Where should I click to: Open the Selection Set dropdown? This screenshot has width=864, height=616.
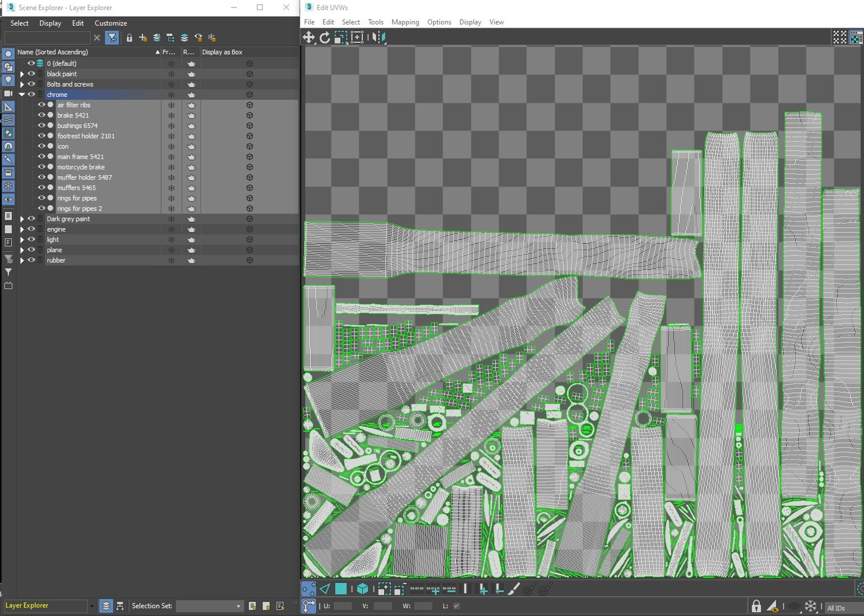tap(209, 606)
